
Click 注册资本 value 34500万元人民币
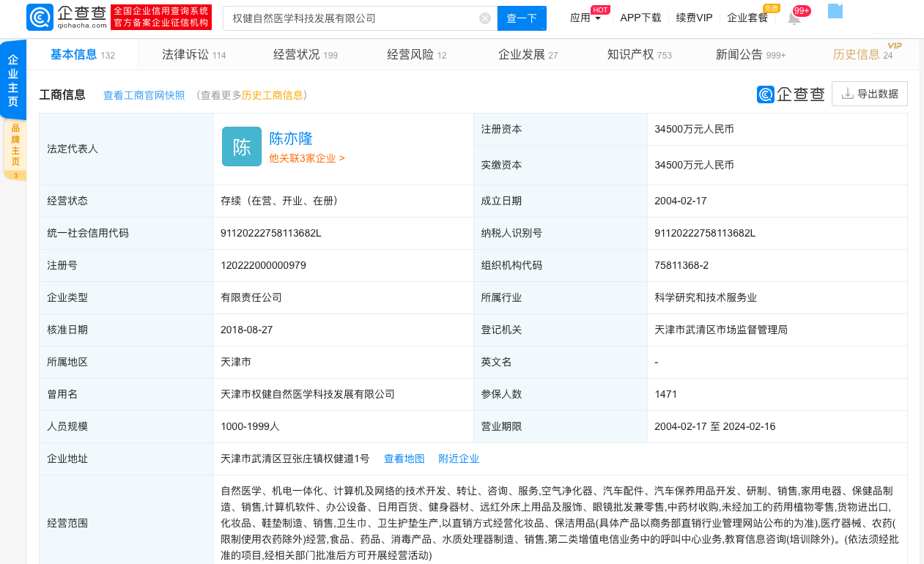pos(695,129)
